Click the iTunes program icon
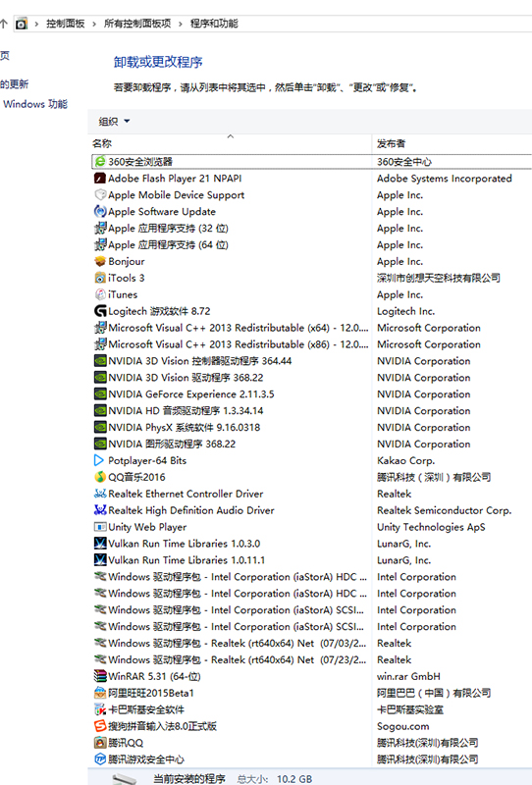Screen dimensions: 532x785 (100, 294)
